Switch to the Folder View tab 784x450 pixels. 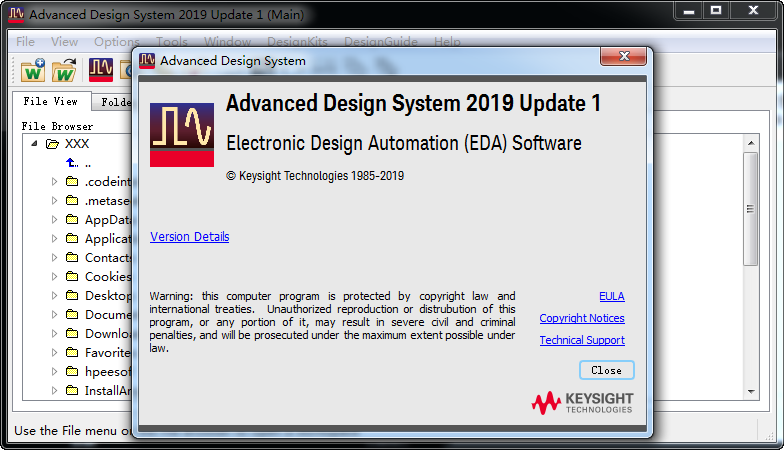click(114, 102)
